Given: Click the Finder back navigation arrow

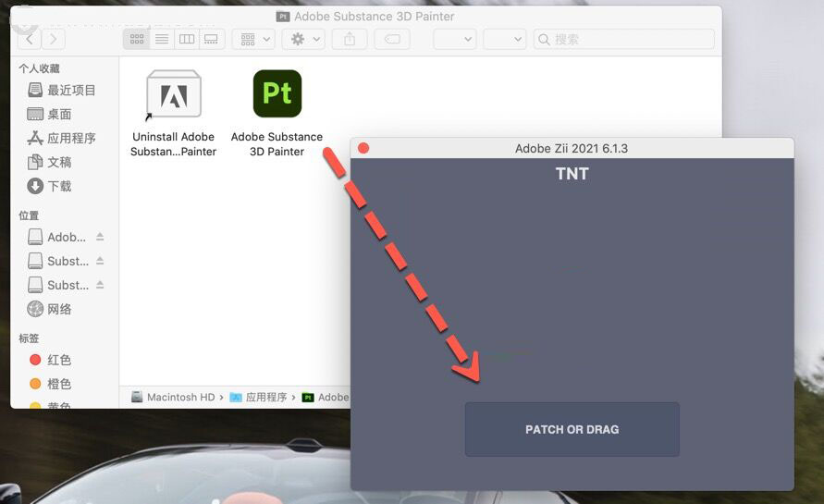Looking at the screenshot, I should tap(30, 39).
